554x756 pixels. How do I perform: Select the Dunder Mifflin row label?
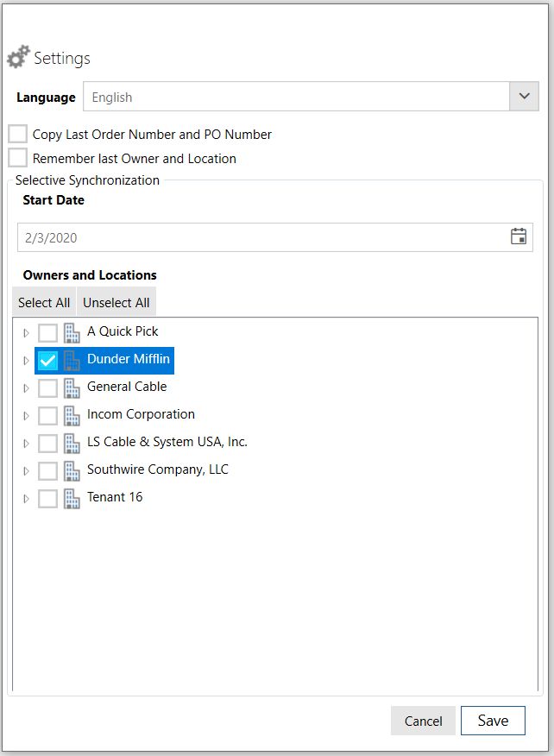point(129,359)
